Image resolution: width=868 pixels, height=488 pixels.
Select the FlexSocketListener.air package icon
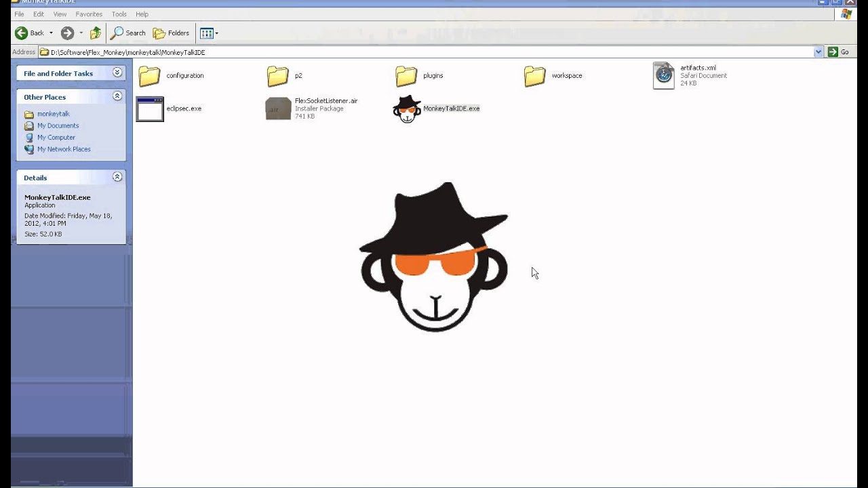click(x=278, y=109)
